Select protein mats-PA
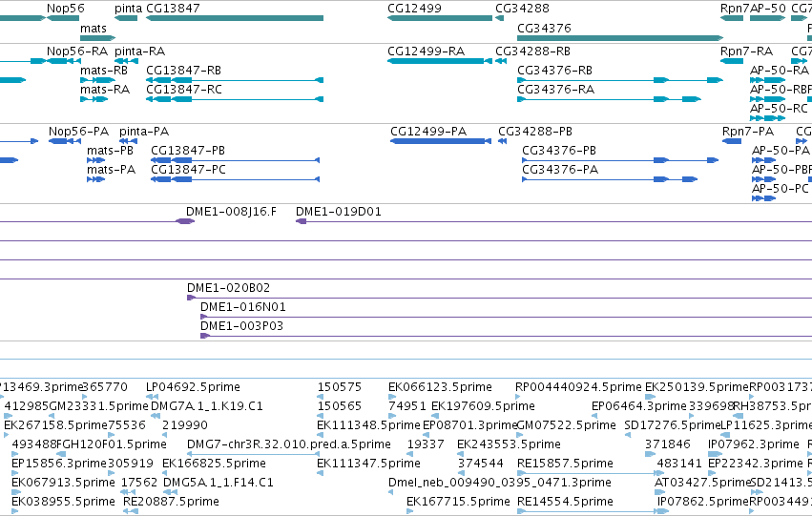The width and height of the screenshot is (812, 516). click(x=112, y=170)
